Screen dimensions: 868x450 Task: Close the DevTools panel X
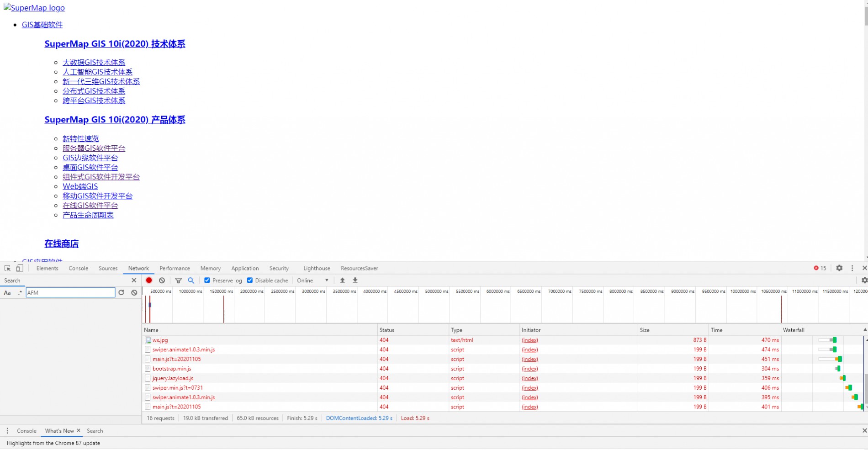864,268
